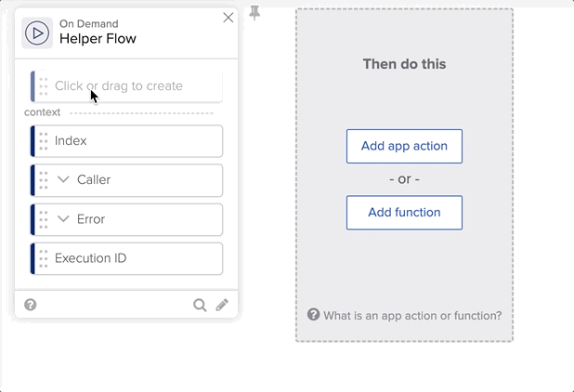
Task: Select the Execution ID context field
Action: pos(130,258)
